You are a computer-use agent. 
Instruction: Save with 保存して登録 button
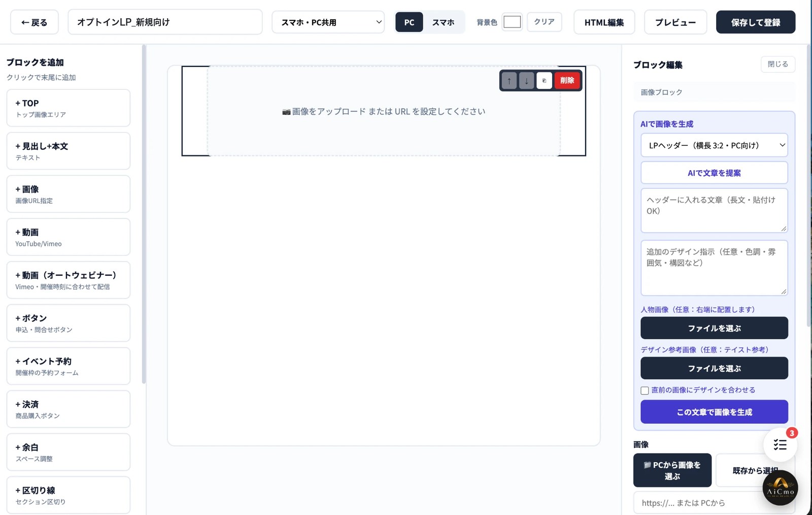coord(756,22)
